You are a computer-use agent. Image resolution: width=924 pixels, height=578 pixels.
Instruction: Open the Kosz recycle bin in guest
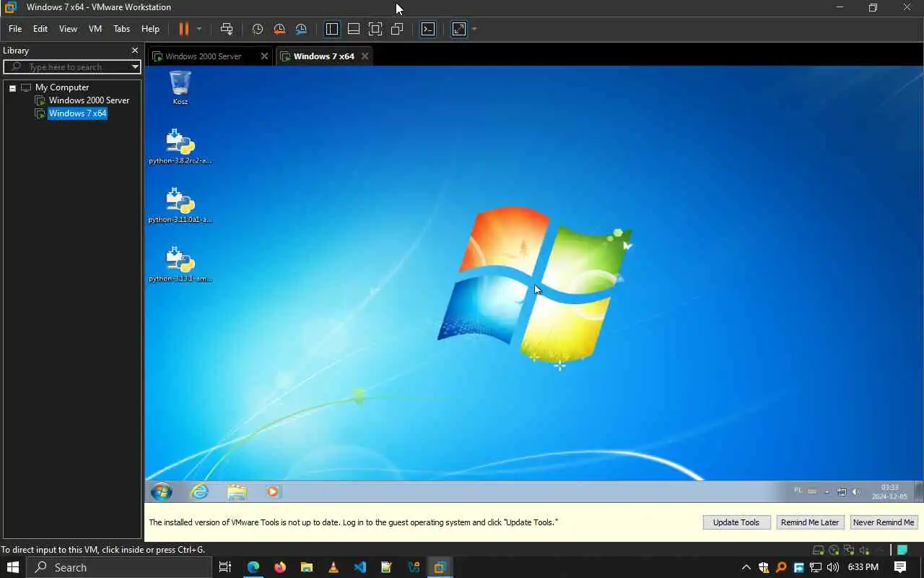180,87
